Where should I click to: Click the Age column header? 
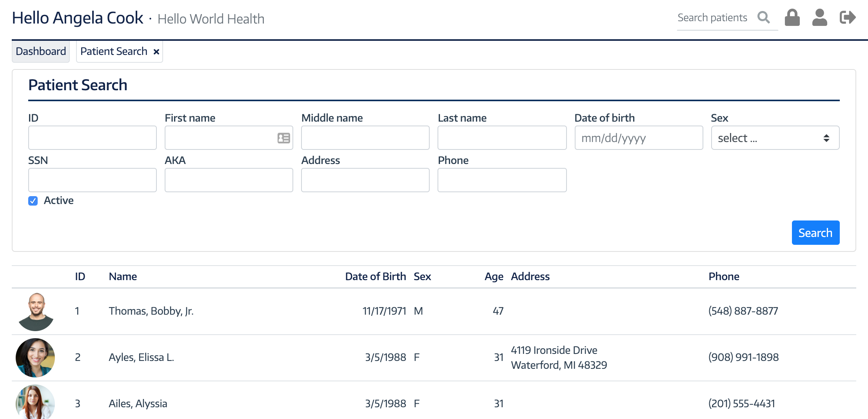tap(494, 277)
